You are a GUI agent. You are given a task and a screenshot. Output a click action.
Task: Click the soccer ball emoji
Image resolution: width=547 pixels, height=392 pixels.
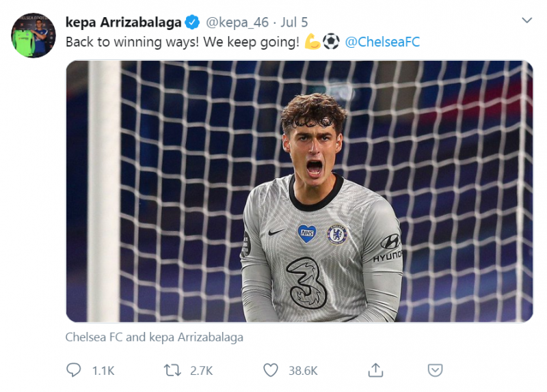tap(331, 42)
